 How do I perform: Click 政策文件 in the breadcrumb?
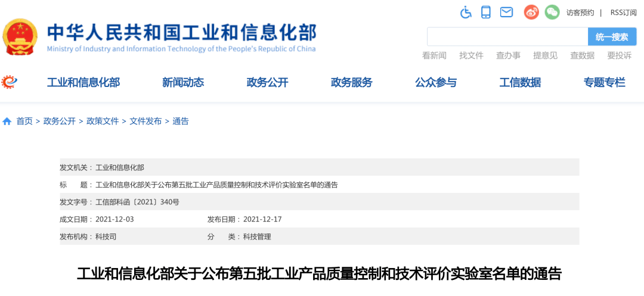(103, 121)
